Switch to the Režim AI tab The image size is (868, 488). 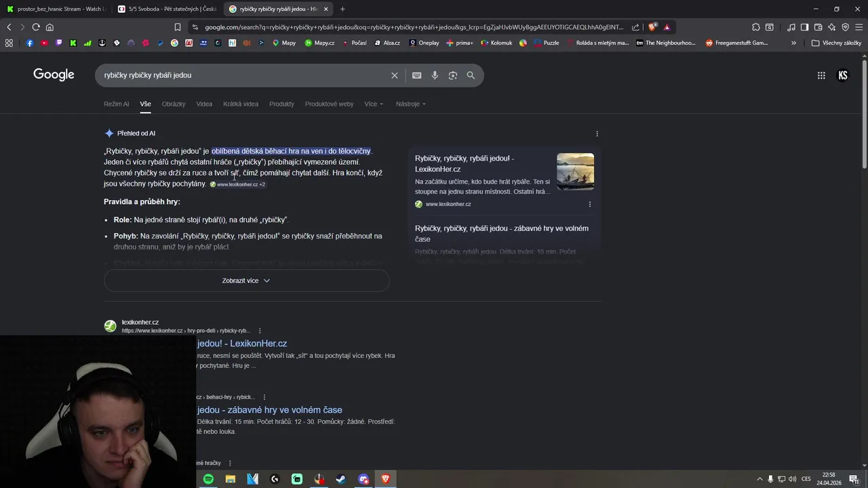click(x=117, y=104)
